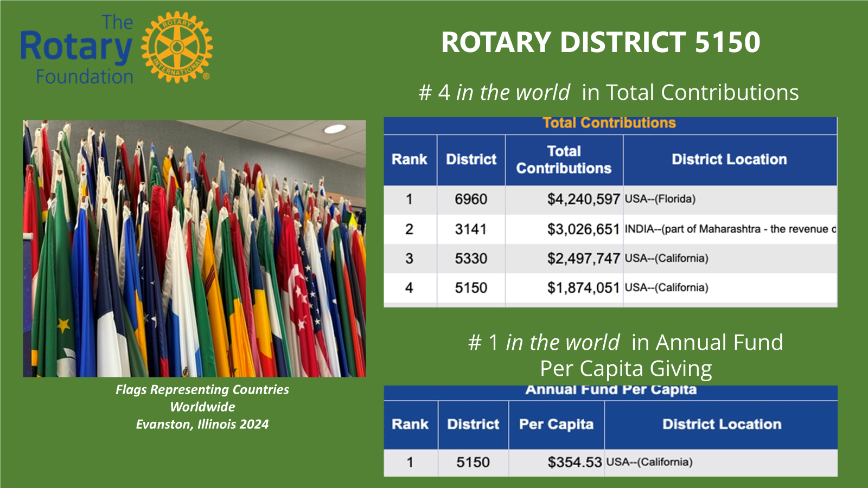Click the Rank header in Total Contributions table
This screenshot has width=868, height=488.
(410, 159)
